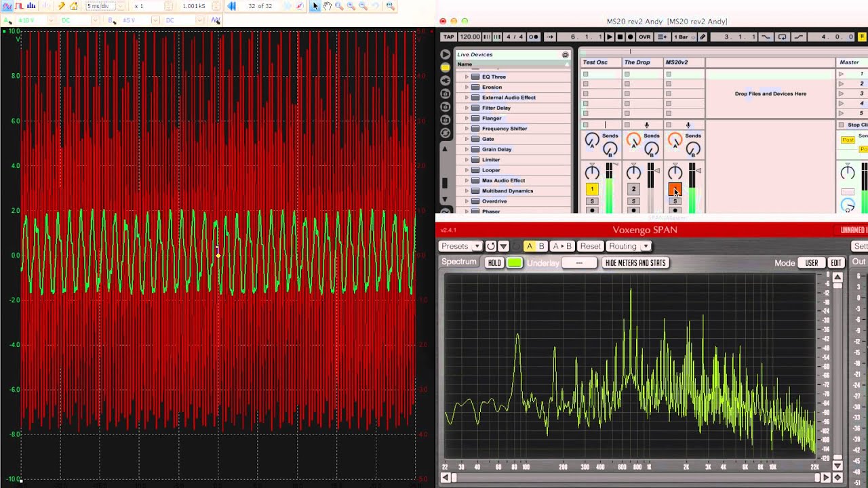
Task: Expand the EQ Three device folder
Action: click(467, 77)
